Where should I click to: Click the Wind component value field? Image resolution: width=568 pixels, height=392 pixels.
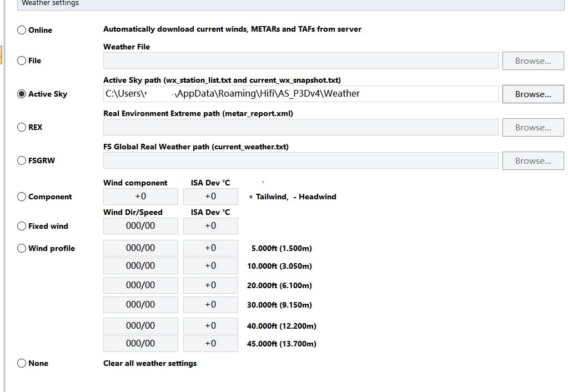click(x=140, y=197)
